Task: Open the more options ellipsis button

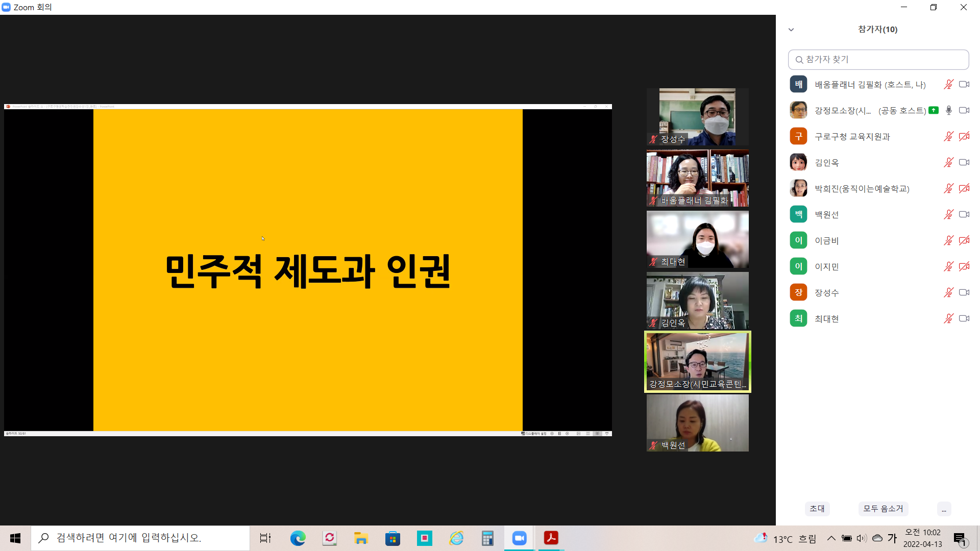Action: [944, 509]
